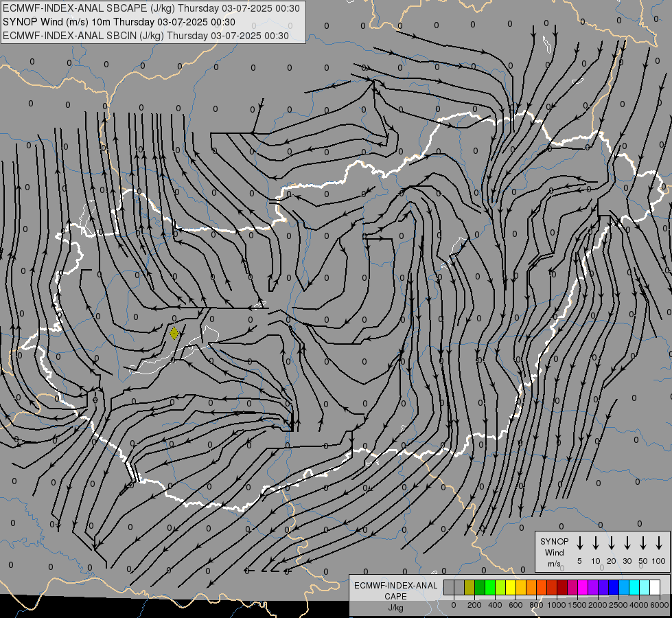Click the pure yellow CAPE swatch

(511, 587)
